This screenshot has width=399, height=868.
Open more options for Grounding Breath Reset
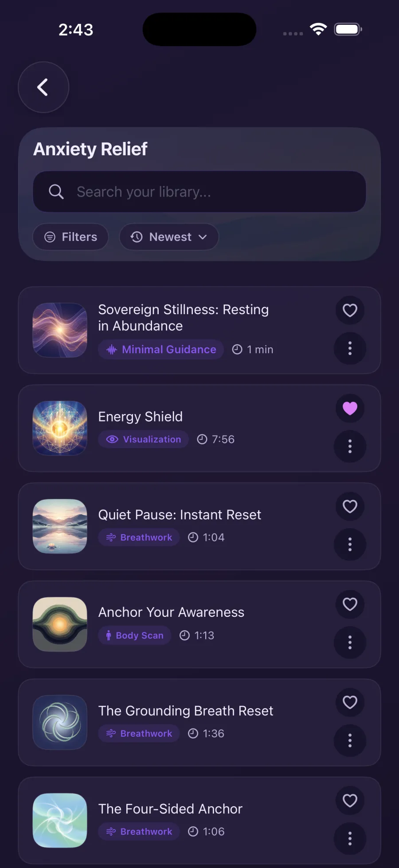350,741
